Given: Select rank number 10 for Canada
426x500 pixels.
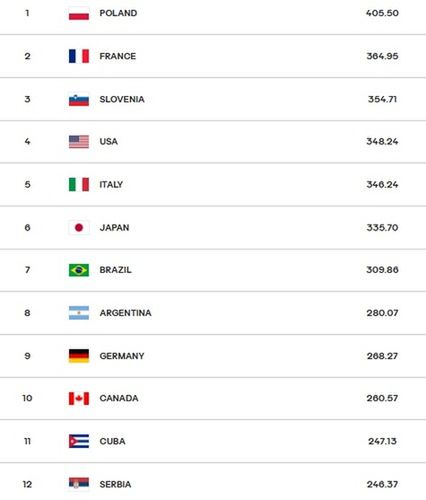Looking at the screenshot, I should (x=27, y=398).
